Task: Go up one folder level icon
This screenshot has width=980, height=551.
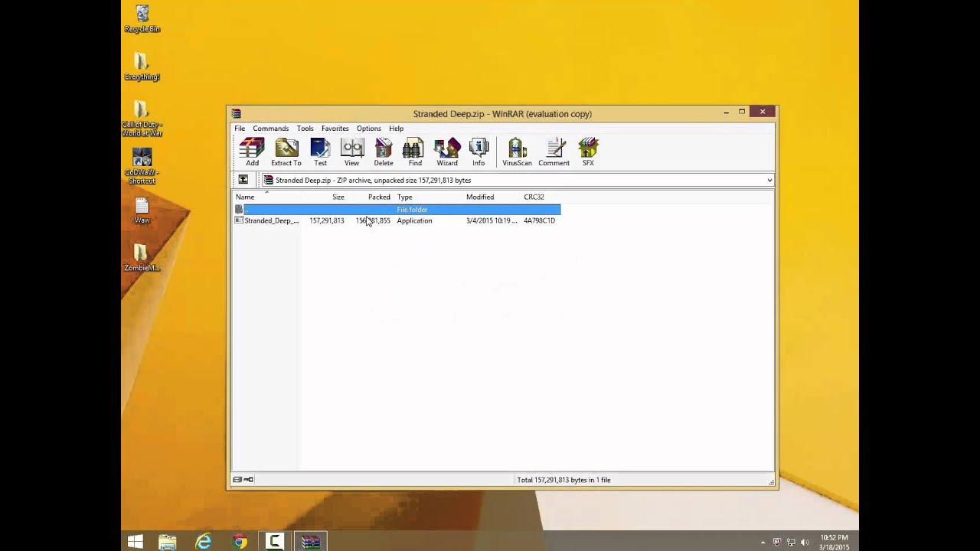Action: pos(243,180)
